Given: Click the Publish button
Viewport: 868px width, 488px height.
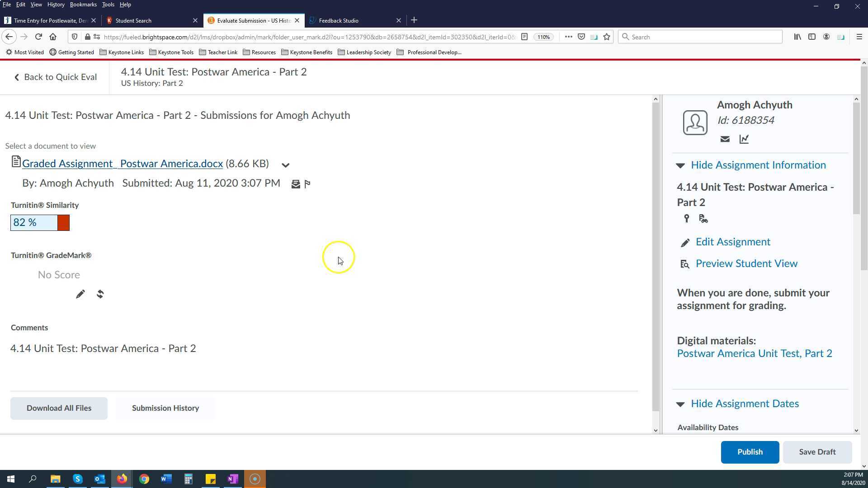Looking at the screenshot, I should [750, 452].
